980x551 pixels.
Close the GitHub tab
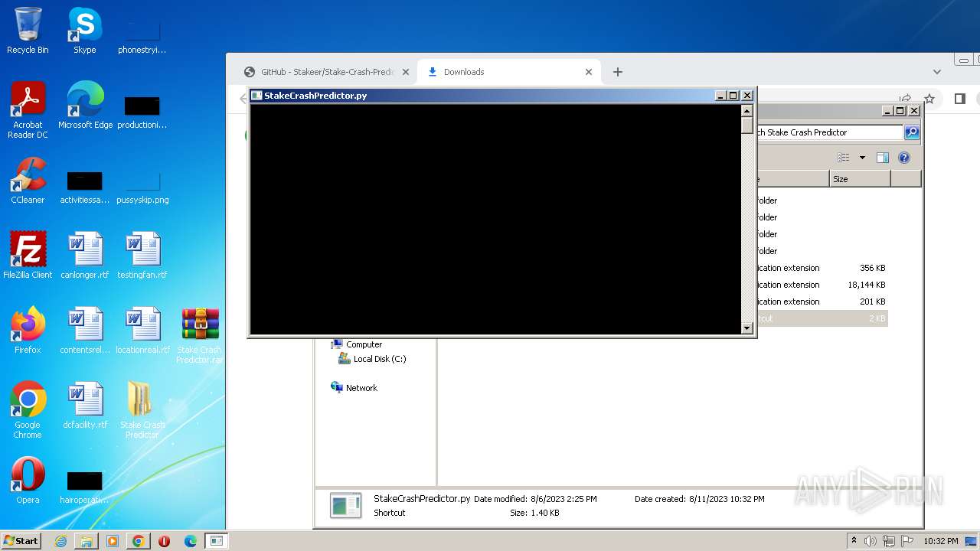(x=406, y=72)
